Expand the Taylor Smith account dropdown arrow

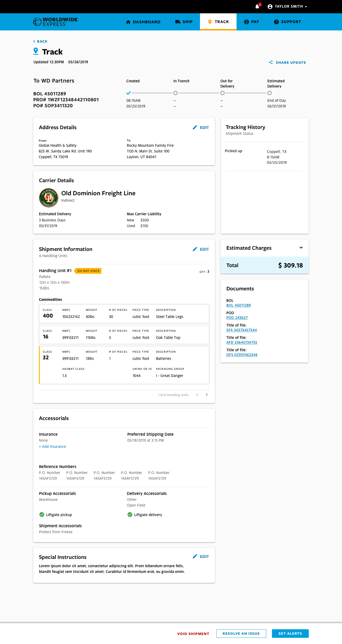point(306,7)
